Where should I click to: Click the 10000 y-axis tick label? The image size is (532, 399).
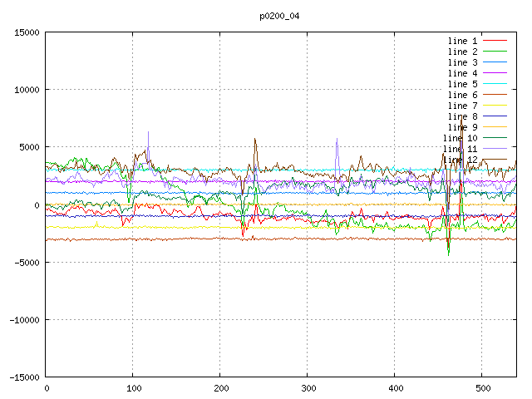point(25,90)
